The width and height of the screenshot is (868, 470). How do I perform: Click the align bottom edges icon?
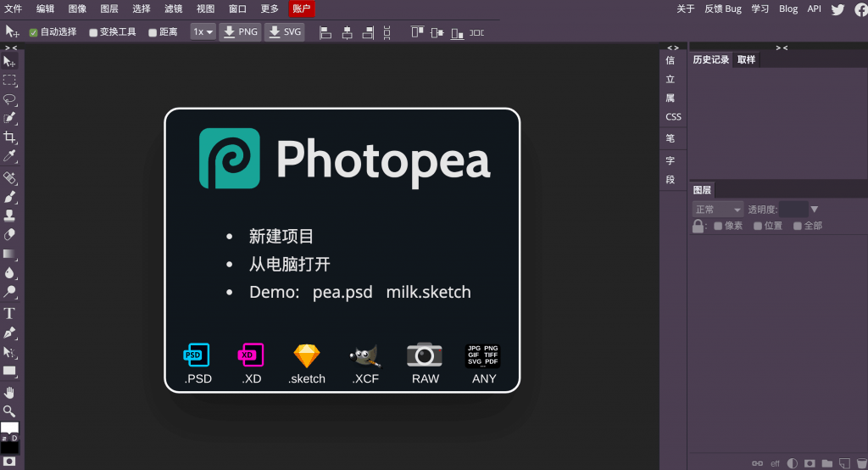(x=457, y=33)
